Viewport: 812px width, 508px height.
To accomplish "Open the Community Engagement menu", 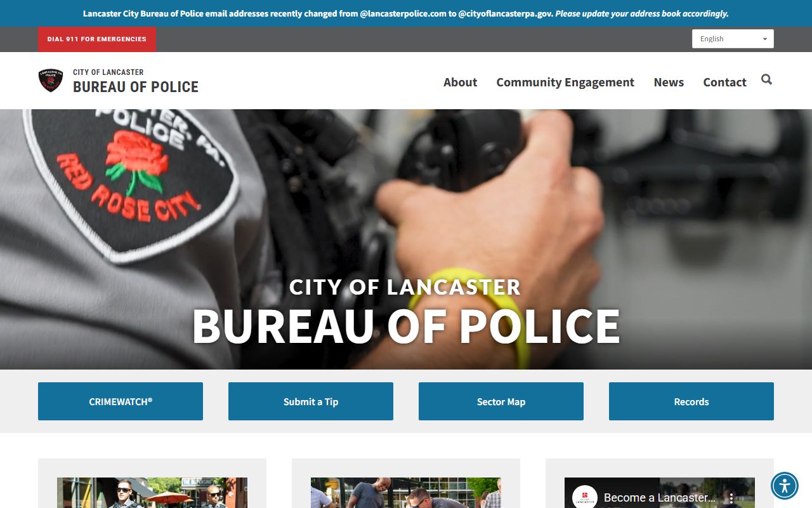I will (565, 82).
